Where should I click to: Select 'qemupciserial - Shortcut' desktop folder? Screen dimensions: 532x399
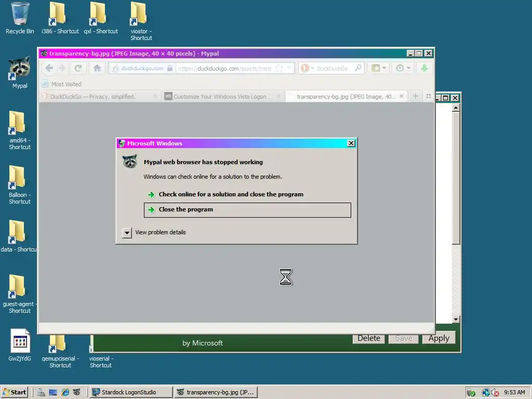pos(60,352)
